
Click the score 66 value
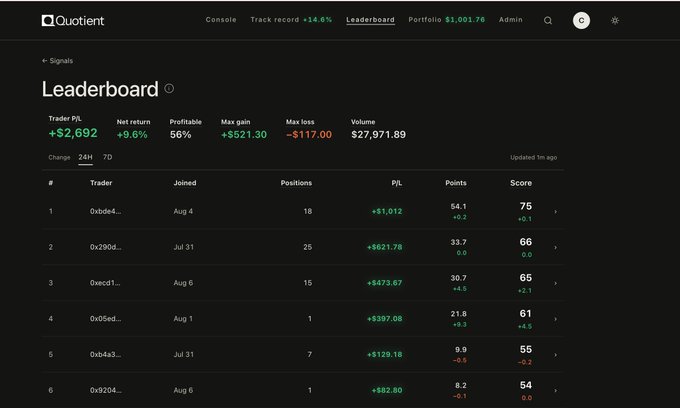click(x=526, y=242)
